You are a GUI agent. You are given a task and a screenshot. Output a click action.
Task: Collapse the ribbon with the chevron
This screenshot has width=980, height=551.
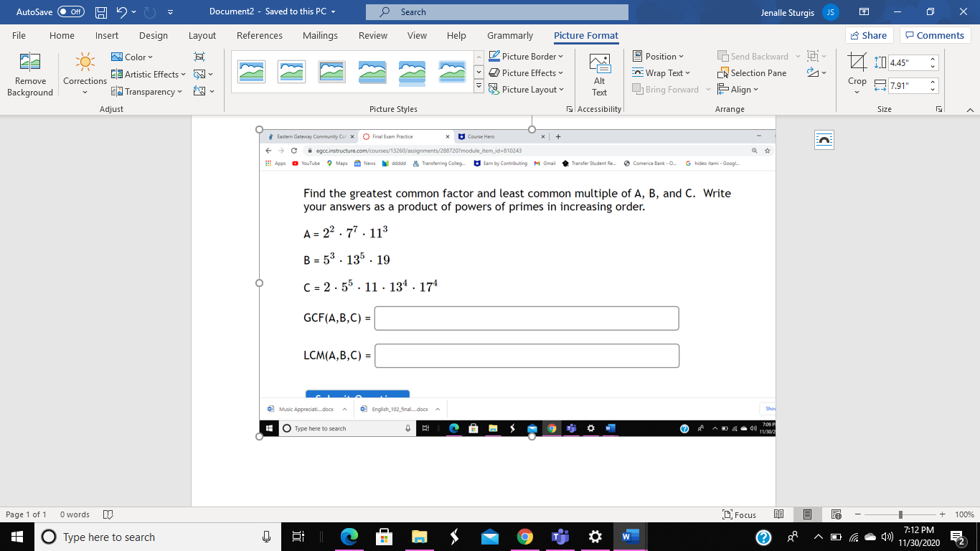coord(970,109)
